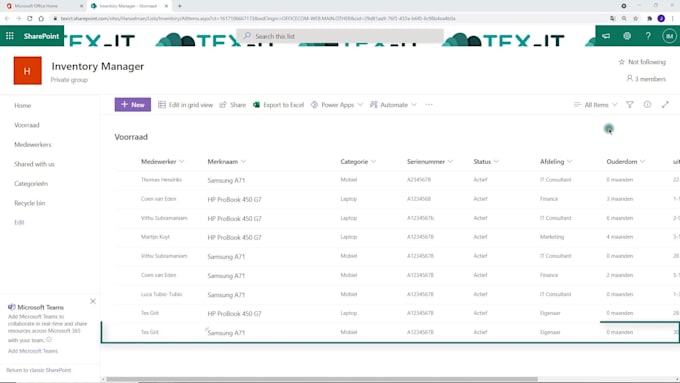Click Edit in grid view
The width and height of the screenshot is (680, 383).
click(186, 105)
